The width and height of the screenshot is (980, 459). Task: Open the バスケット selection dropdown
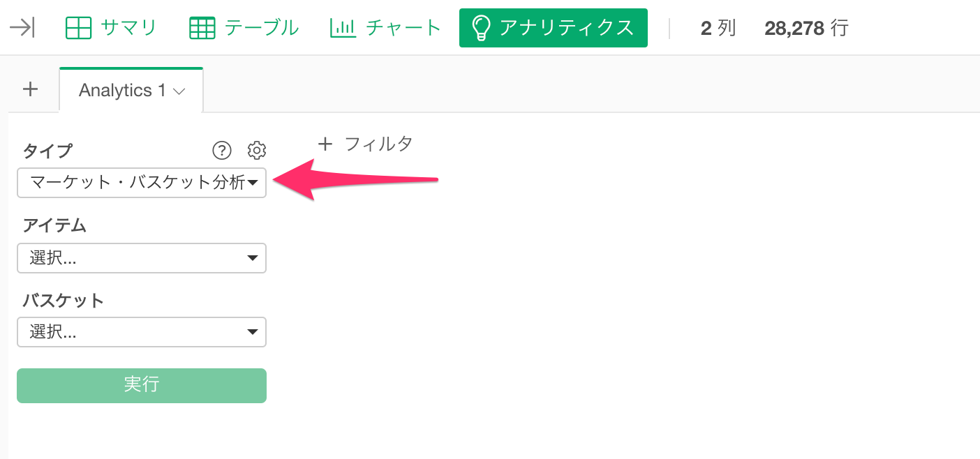click(x=142, y=332)
